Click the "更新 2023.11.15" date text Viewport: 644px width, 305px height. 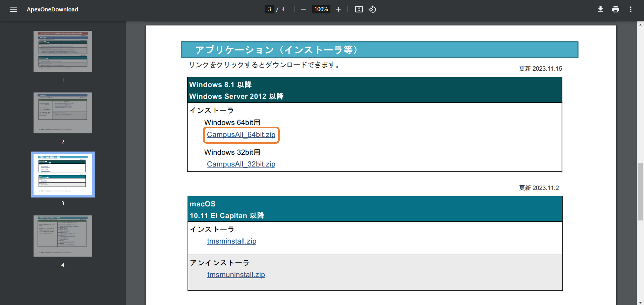coord(540,69)
